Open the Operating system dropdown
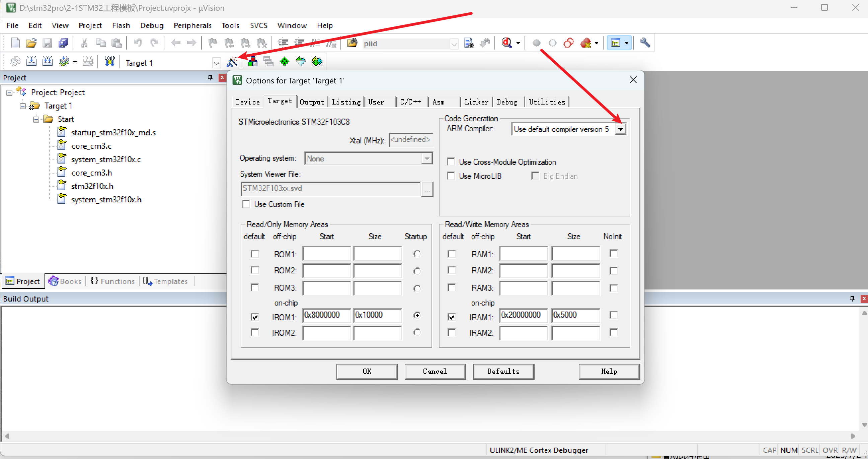868x459 pixels. click(427, 158)
